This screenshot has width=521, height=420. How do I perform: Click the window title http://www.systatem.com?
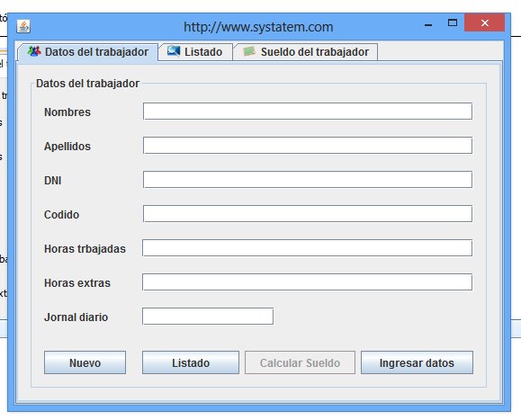(x=258, y=27)
